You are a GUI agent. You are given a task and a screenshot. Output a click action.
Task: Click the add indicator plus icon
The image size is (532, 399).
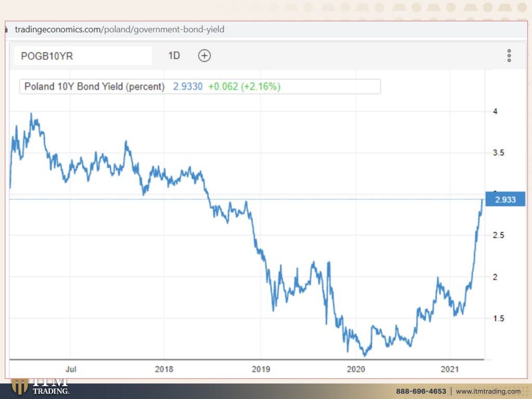pos(204,56)
